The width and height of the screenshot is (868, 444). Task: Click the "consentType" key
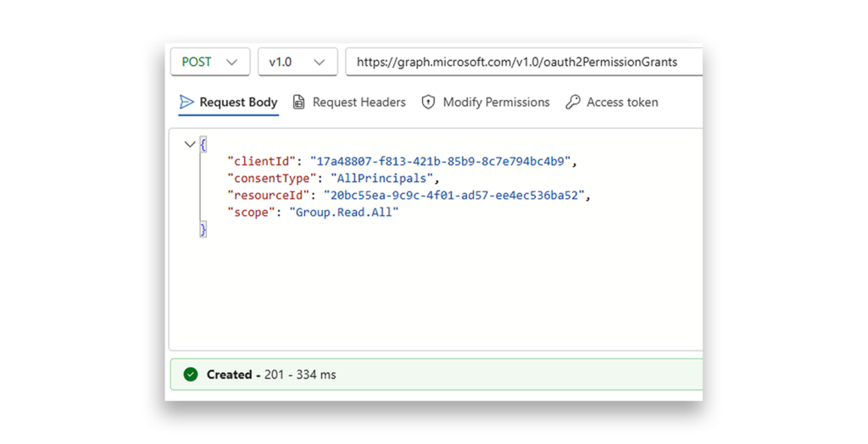(x=272, y=178)
